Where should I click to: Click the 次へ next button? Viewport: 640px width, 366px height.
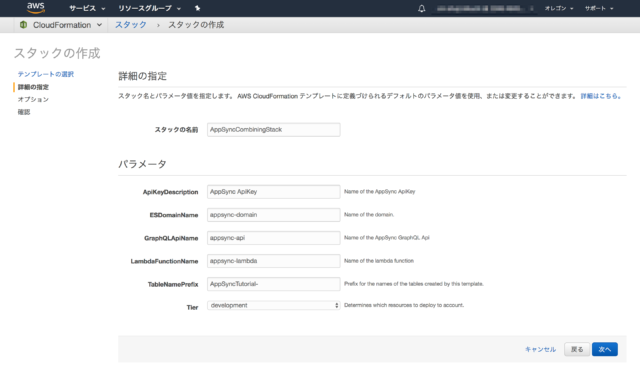tap(604, 349)
